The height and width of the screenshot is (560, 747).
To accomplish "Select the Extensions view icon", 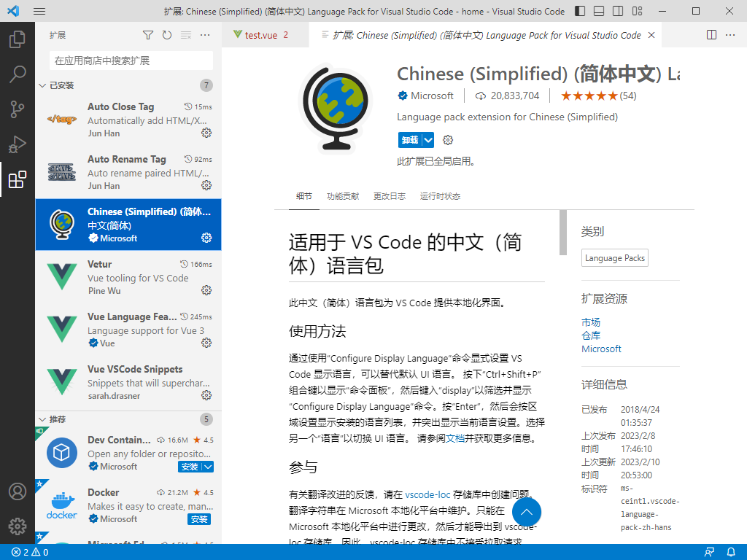I will pos(18,179).
